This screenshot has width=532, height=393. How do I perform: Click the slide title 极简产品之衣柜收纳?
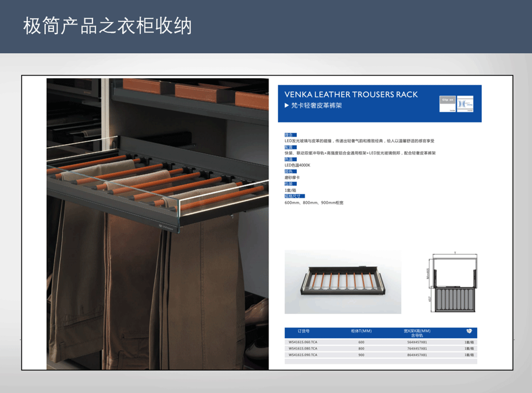[x=107, y=26]
